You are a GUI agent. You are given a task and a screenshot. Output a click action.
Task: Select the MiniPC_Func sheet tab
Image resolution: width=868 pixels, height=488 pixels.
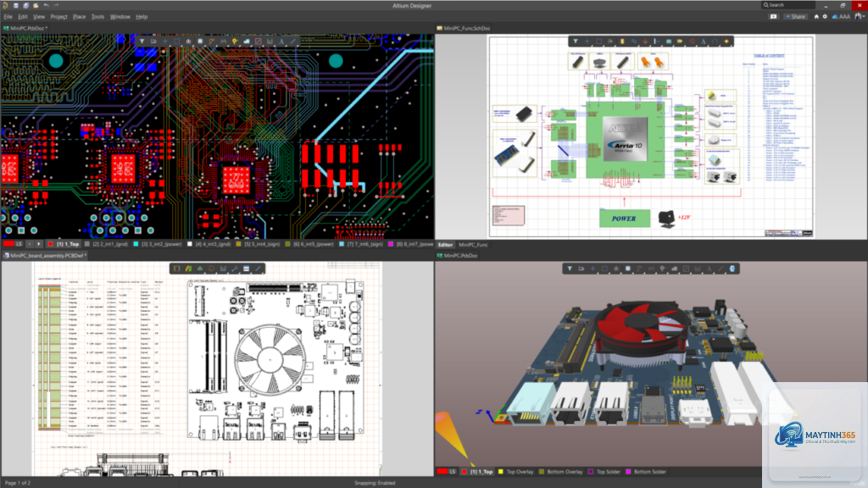click(x=473, y=245)
